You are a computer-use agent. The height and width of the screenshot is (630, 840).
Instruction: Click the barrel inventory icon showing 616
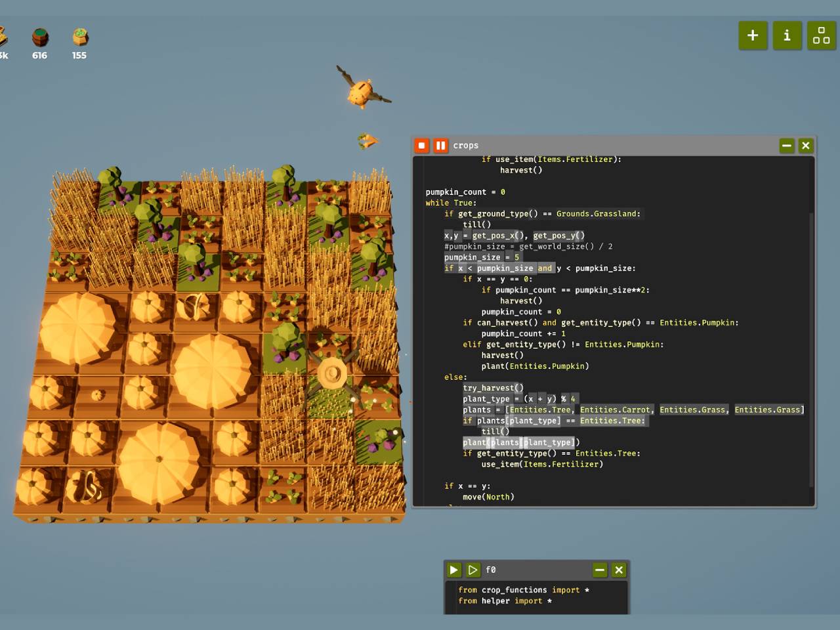40,37
